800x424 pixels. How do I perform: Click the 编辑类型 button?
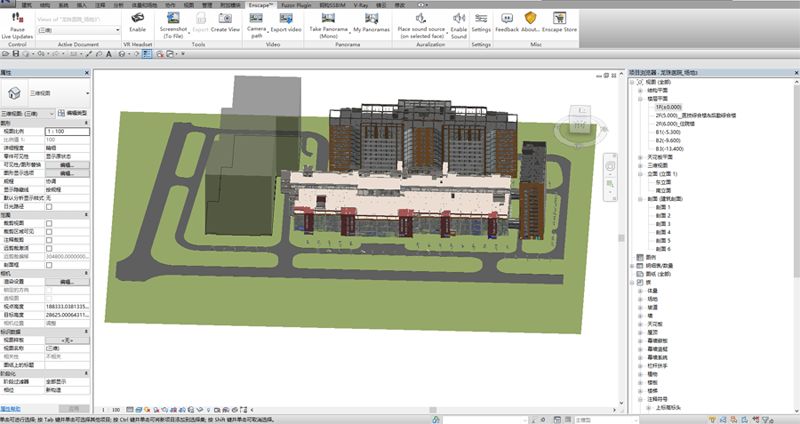(x=73, y=113)
